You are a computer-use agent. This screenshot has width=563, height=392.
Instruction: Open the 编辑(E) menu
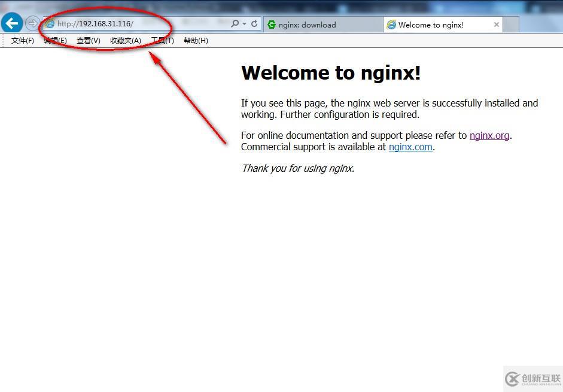[x=54, y=40]
